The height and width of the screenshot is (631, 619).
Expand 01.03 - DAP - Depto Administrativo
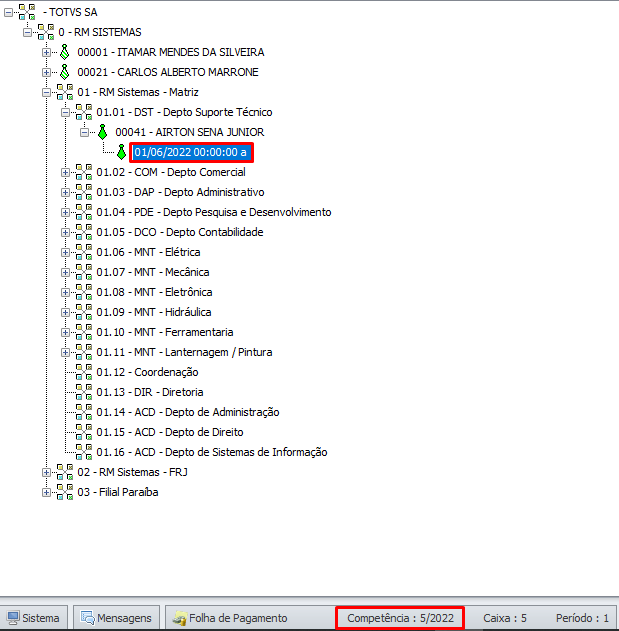pos(65,193)
